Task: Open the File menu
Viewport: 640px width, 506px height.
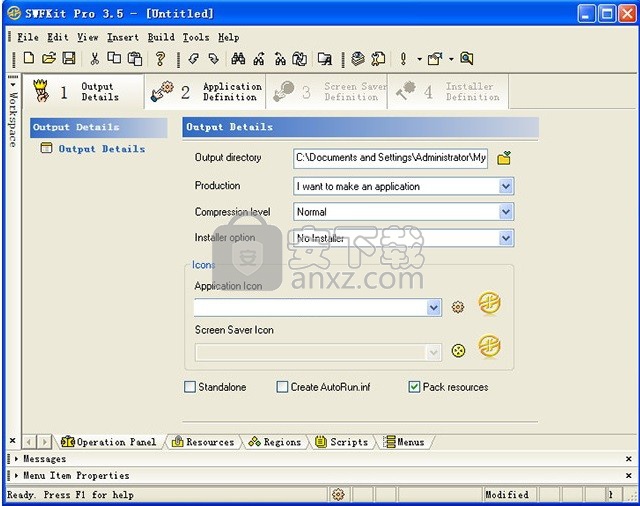Action: [x=28, y=37]
